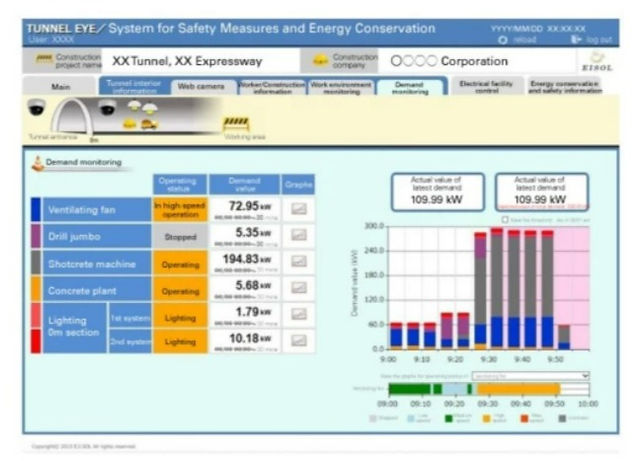Viewport: 640px width, 461px height.
Task: Click the EISOL logo
Action: 597,62
